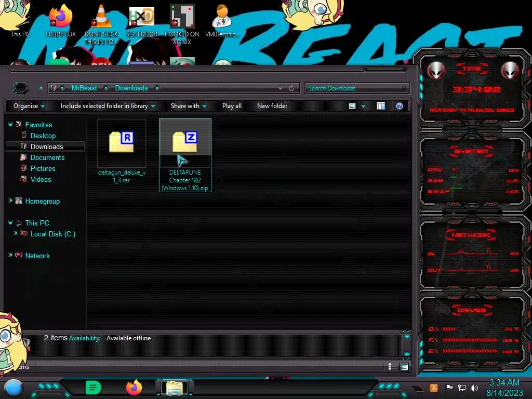Click the NETWORK gadget header

point(471,235)
